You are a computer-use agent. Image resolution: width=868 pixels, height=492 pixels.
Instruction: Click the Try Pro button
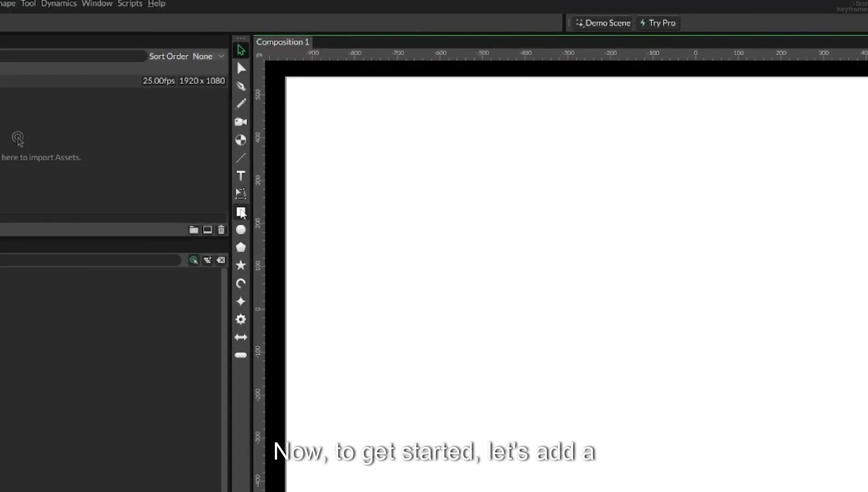coord(658,23)
